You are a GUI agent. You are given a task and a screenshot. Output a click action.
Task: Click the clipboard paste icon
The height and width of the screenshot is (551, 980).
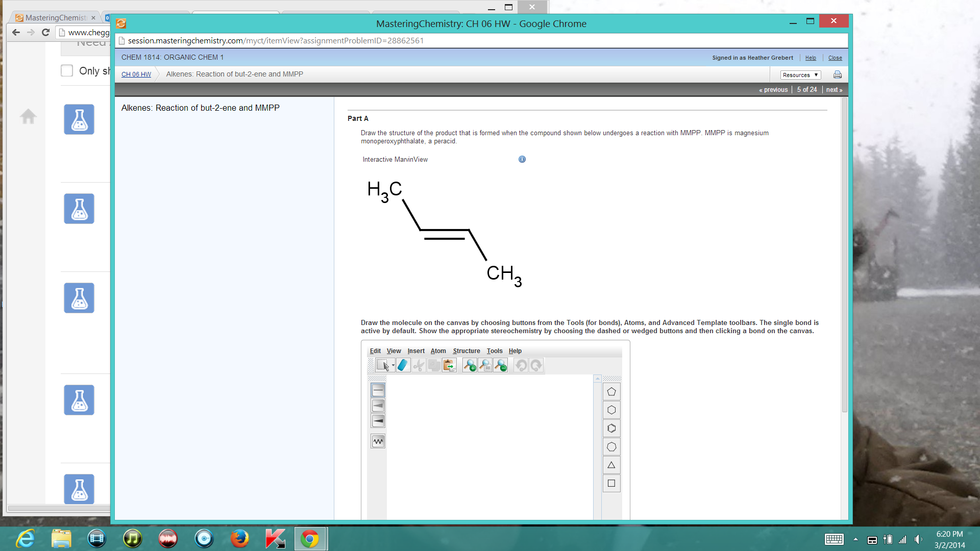tap(449, 365)
